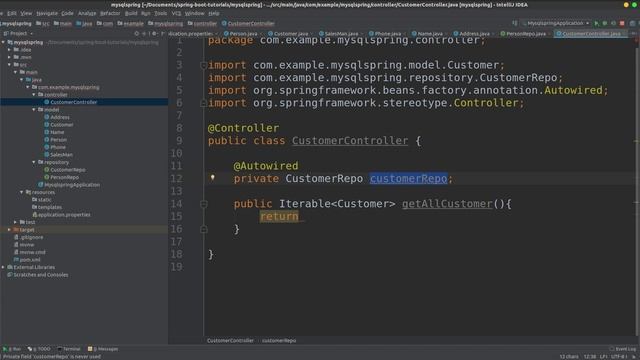Expand the target folder in the tree
640x360 pixels.
pyautogui.click(x=9, y=230)
